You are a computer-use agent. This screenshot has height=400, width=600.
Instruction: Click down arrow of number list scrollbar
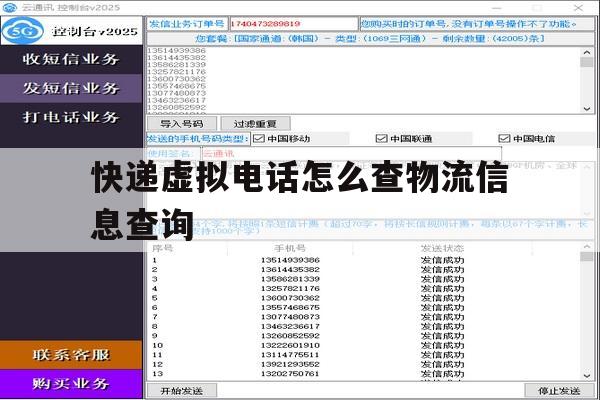(587, 109)
